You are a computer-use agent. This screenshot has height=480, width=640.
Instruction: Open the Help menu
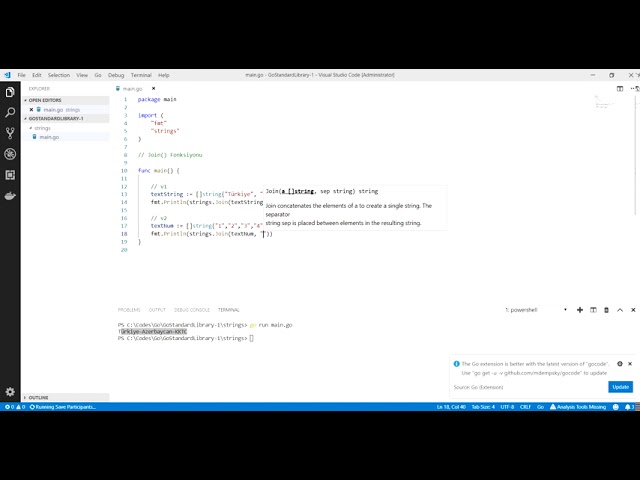[164, 75]
